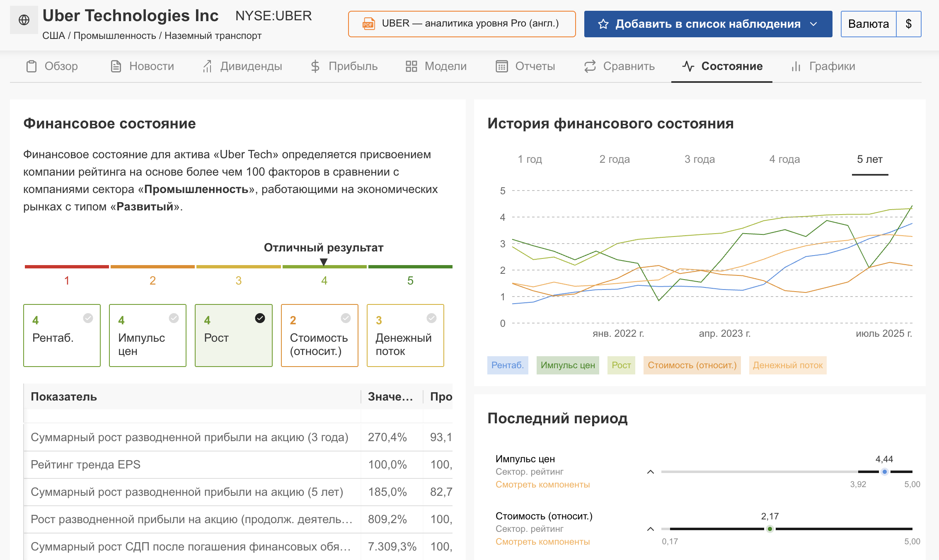939x560 pixels.
Task: Select the Стоимость (относит.) card check circle
Action: pyautogui.click(x=346, y=318)
